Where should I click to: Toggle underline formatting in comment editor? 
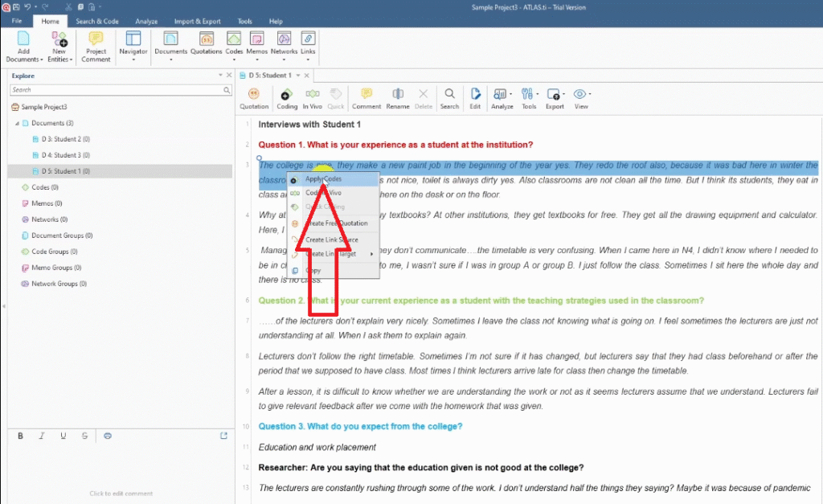[x=63, y=436]
